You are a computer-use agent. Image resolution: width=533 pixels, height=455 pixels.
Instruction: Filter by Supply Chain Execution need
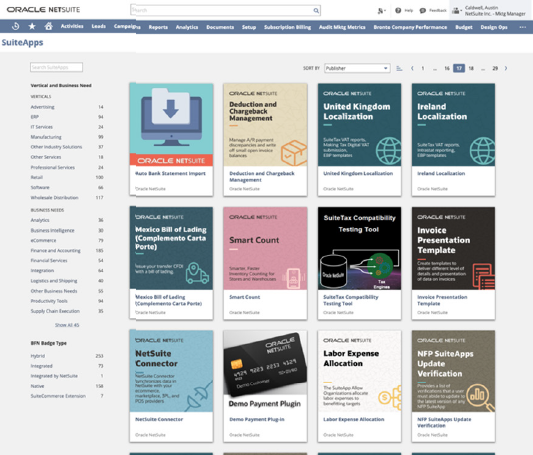click(x=55, y=311)
